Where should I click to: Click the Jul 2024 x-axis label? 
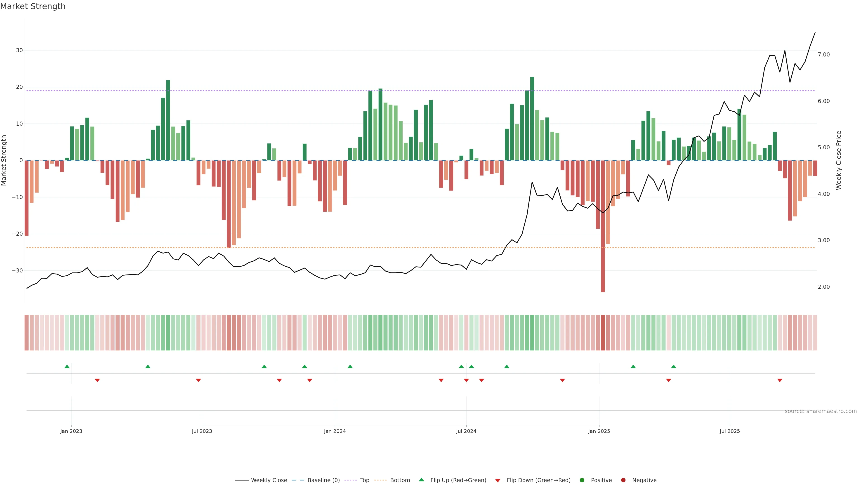[x=466, y=431]
